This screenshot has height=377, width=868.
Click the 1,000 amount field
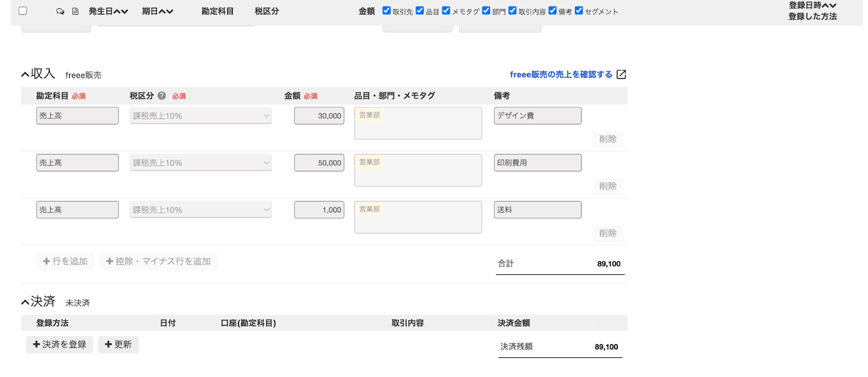coord(319,209)
